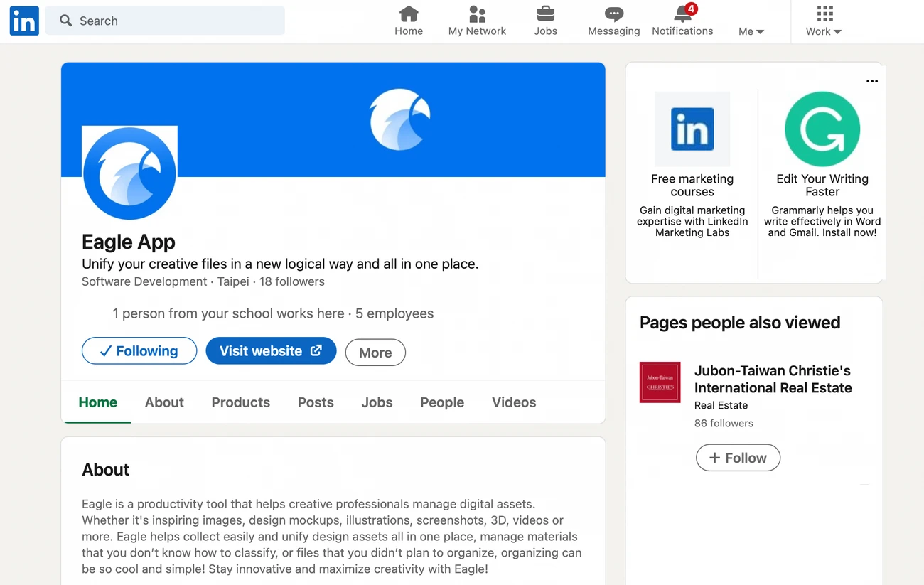This screenshot has width=924, height=585.
Task: Check the Notifications bell icon
Action: [682, 14]
